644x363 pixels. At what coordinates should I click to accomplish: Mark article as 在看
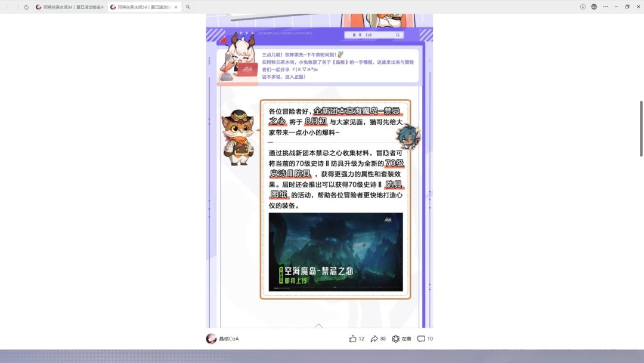coord(401,339)
